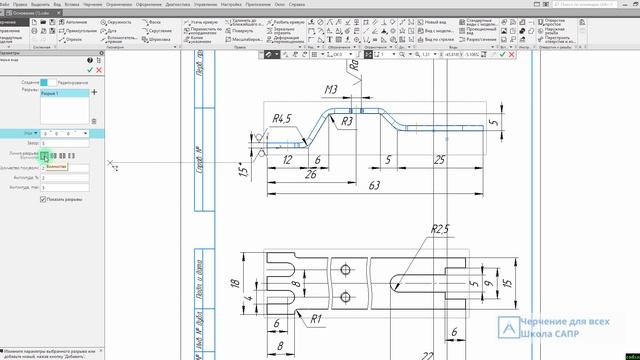Expand the Правка group dropdown arrow
This screenshot has height=360, width=640.
click(x=300, y=47)
